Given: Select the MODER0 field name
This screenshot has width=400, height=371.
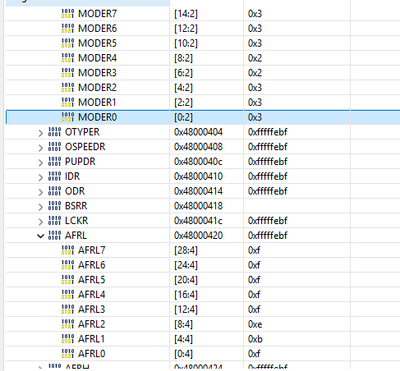Looking at the screenshot, I should [97, 117].
